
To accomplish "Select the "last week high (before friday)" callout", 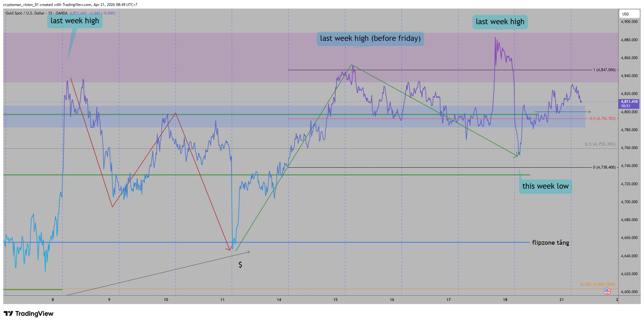I will (370, 39).
